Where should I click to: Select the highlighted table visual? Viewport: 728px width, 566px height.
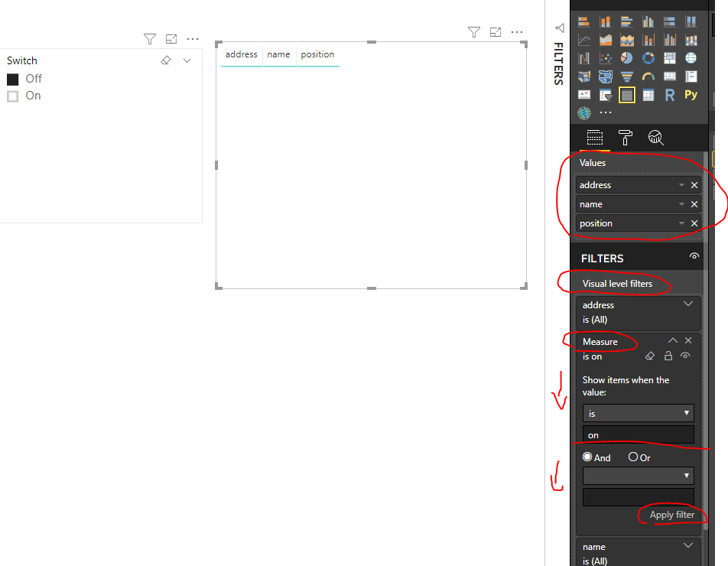pos(627,95)
